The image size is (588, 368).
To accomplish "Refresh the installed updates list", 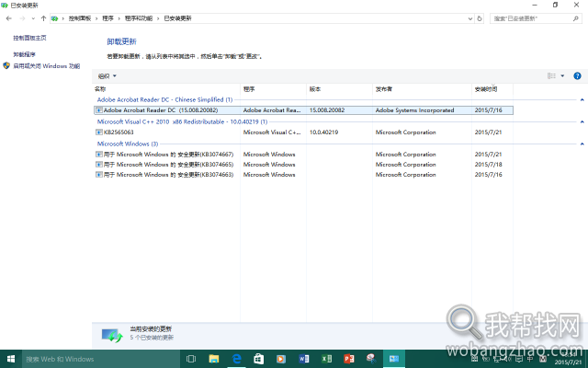I will [480, 18].
